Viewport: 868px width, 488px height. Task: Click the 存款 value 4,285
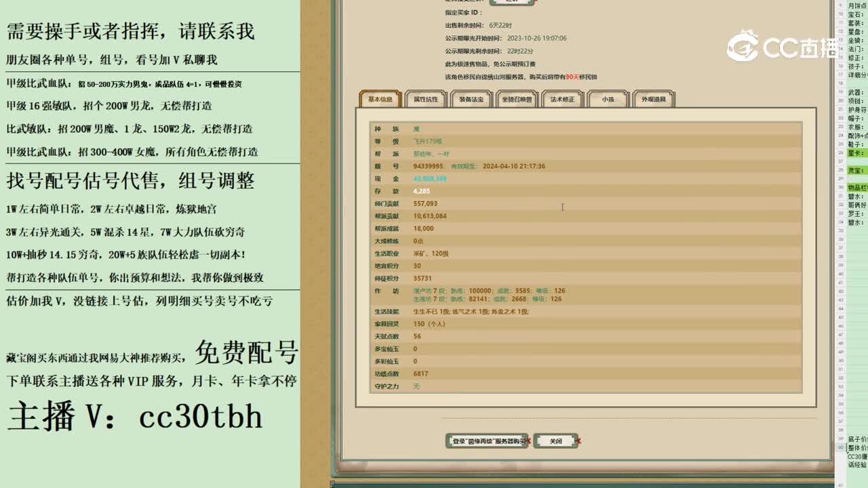coord(421,191)
